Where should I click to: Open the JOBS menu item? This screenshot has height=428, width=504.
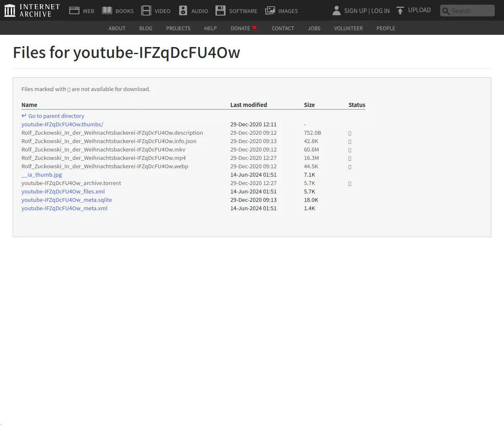click(314, 28)
